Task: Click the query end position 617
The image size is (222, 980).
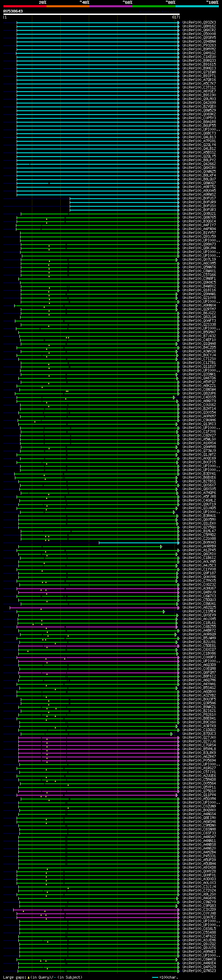Action: pos(175,17)
